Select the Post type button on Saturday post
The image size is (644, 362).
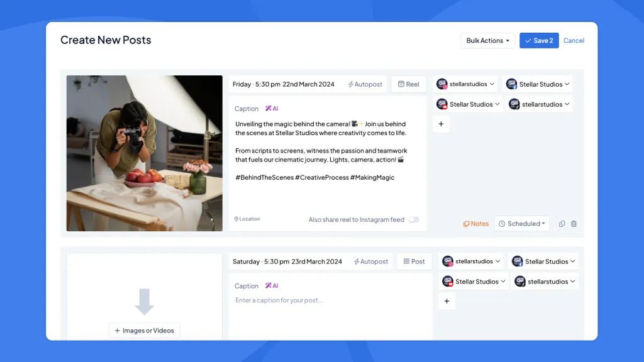pos(414,261)
